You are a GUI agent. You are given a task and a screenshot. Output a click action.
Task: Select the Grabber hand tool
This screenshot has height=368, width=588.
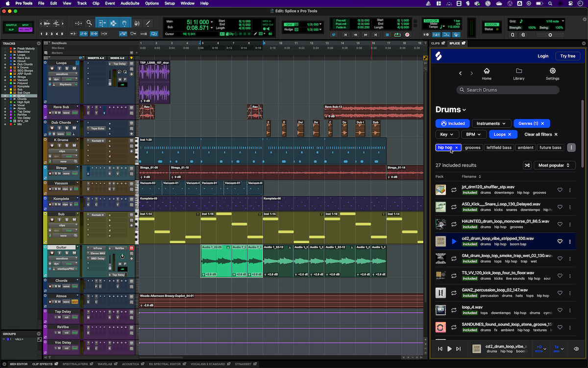click(124, 23)
